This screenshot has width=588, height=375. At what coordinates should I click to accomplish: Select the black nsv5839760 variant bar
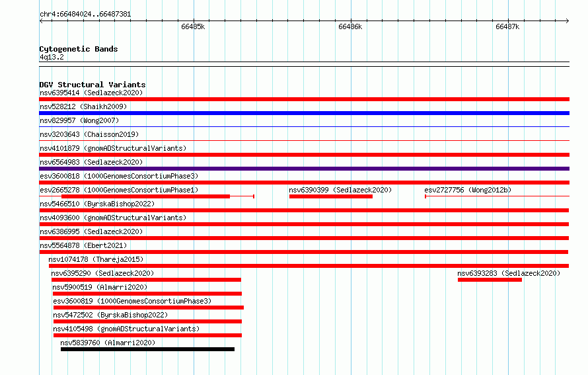point(147,349)
